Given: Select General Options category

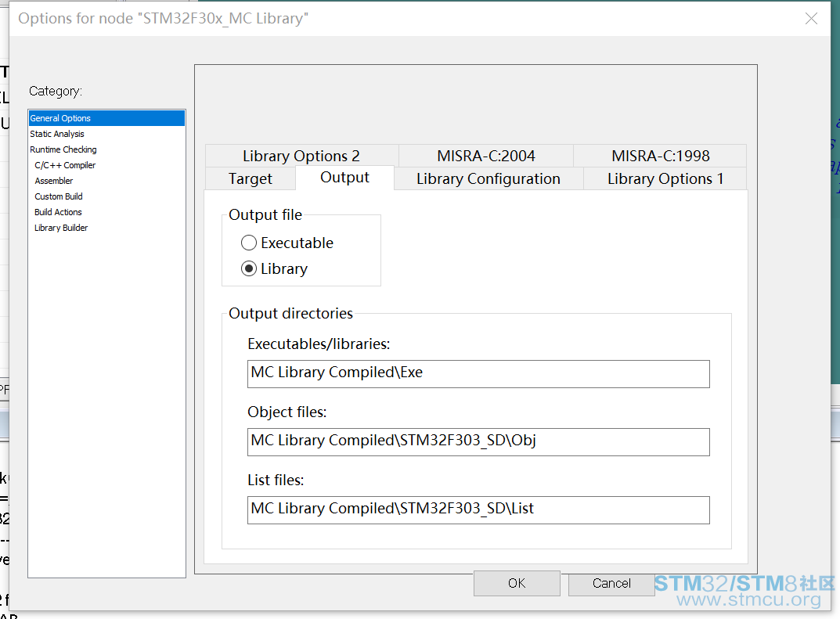Looking at the screenshot, I should tap(106, 118).
